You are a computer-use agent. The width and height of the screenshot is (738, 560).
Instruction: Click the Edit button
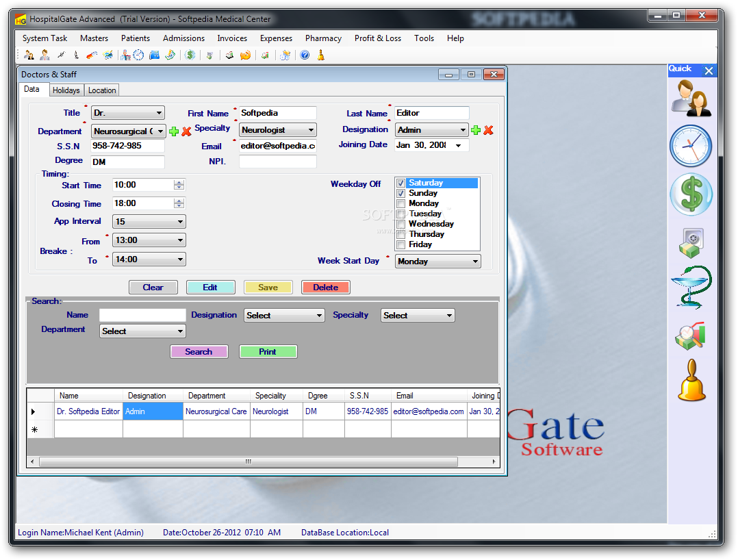tap(210, 288)
